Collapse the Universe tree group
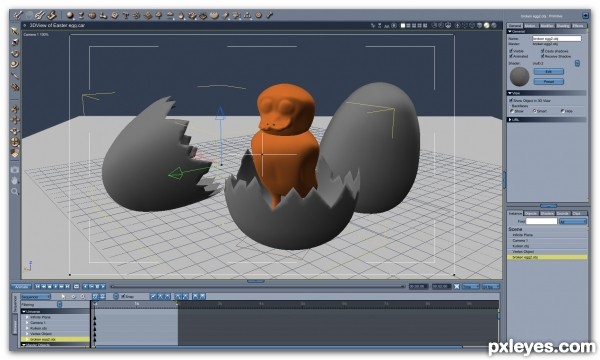The width and height of the screenshot is (600, 360). (24, 312)
